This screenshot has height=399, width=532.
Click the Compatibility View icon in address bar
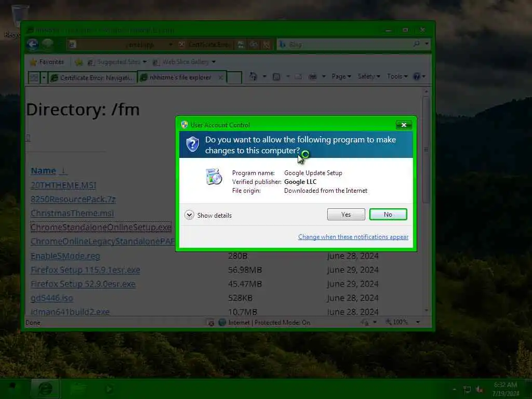[241, 45]
